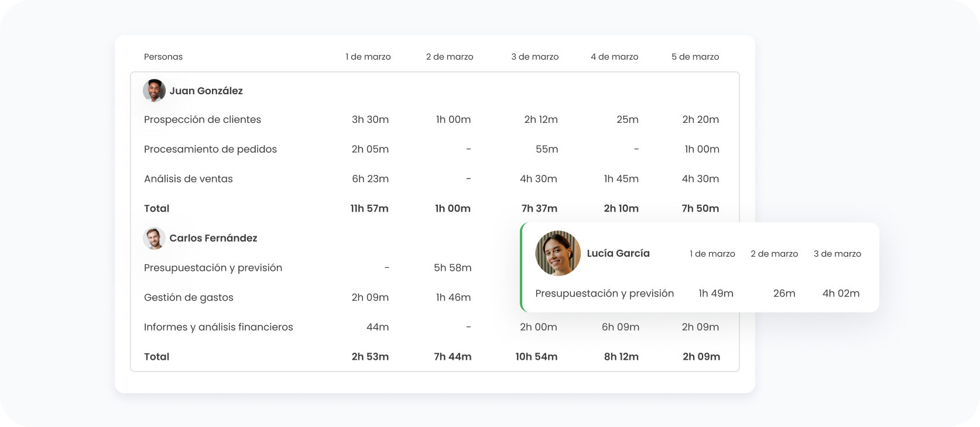
Task: Click the 1 de marzo table column header
Action: pyautogui.click(x=368, y=57)
